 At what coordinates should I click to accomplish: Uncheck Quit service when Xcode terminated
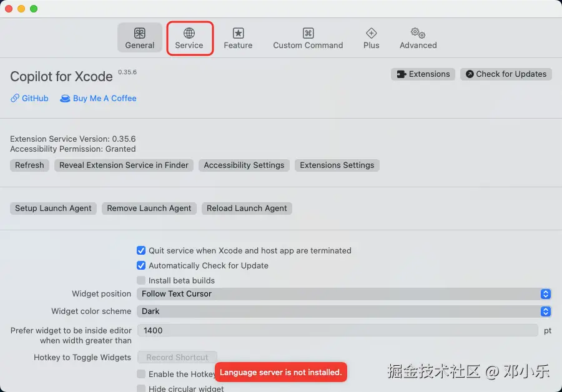pyautogui.click(x=141, y=250)
